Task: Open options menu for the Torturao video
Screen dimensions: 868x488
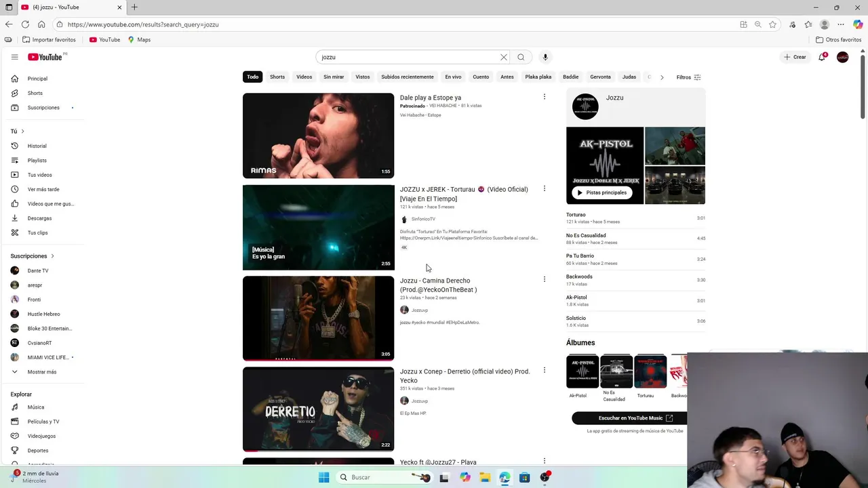Action: click(x=544, y=188)
